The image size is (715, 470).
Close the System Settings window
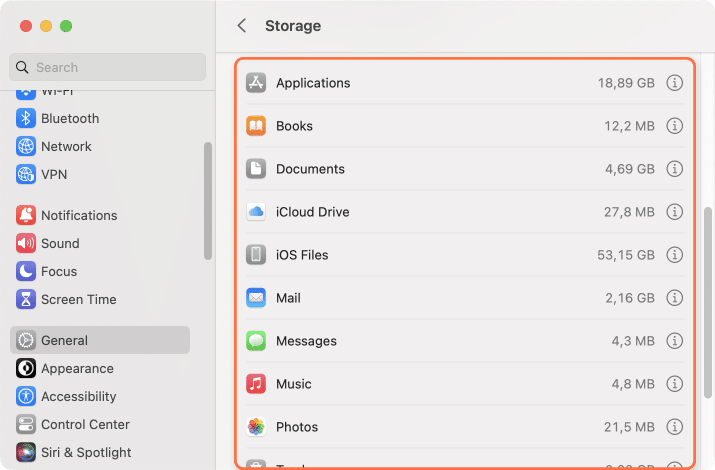point(26,26)
